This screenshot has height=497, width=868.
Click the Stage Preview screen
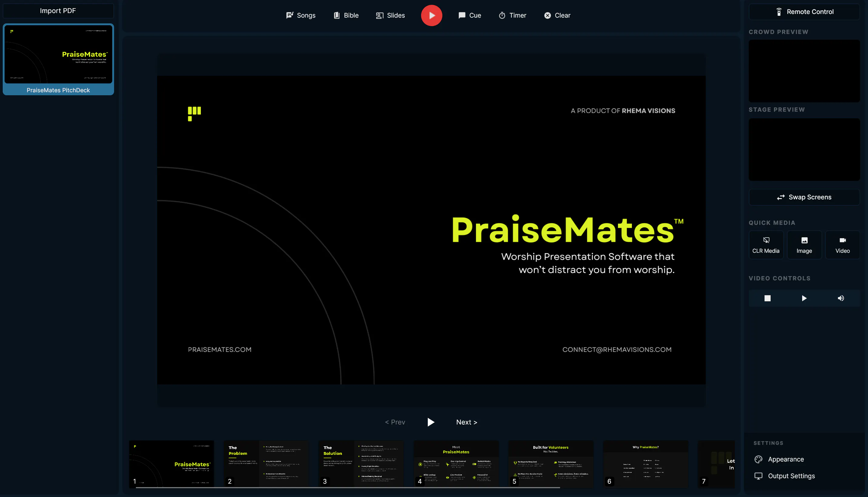click(x=804, y=149)
